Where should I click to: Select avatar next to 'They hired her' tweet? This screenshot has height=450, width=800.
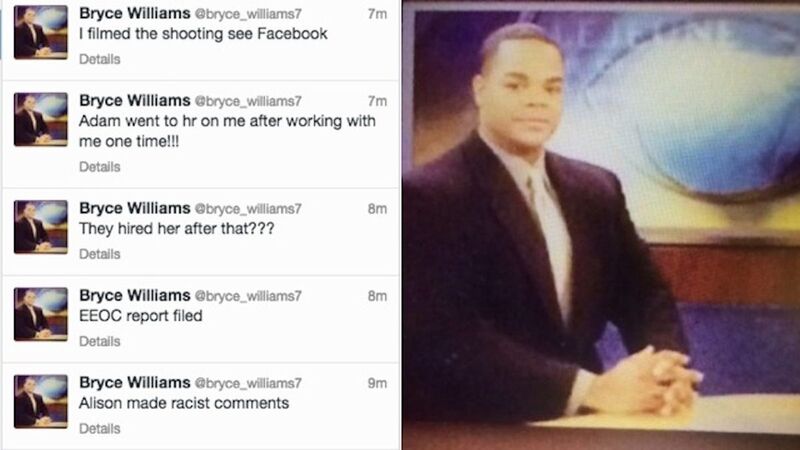[41, 227]
